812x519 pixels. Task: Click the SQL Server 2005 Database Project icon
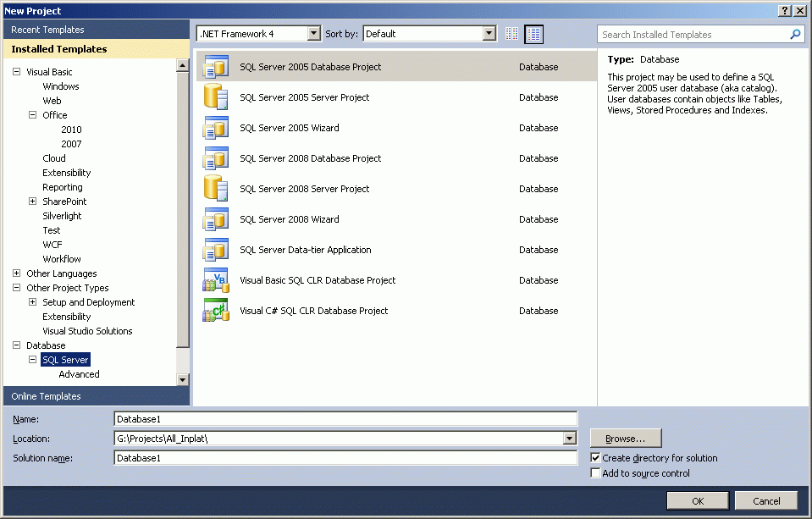point(216,67)
